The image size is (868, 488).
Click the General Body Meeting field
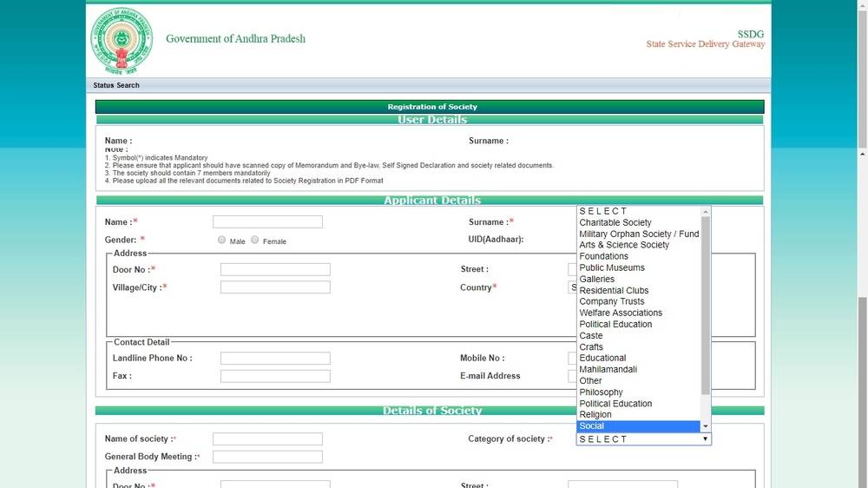tap(267, 457)
